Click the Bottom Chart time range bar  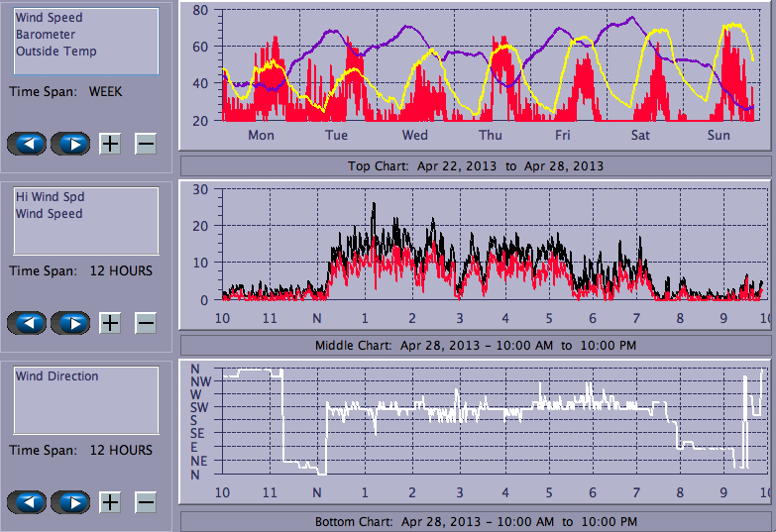475,521
